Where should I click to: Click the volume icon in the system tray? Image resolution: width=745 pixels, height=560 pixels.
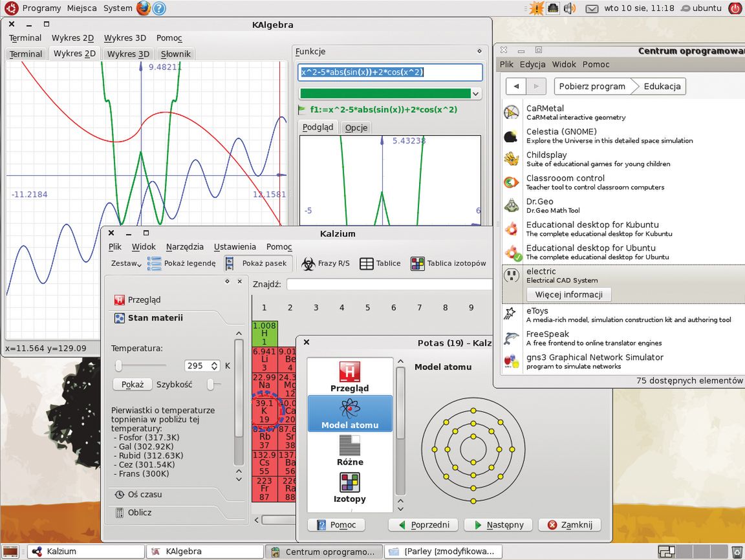click(569, 8)
